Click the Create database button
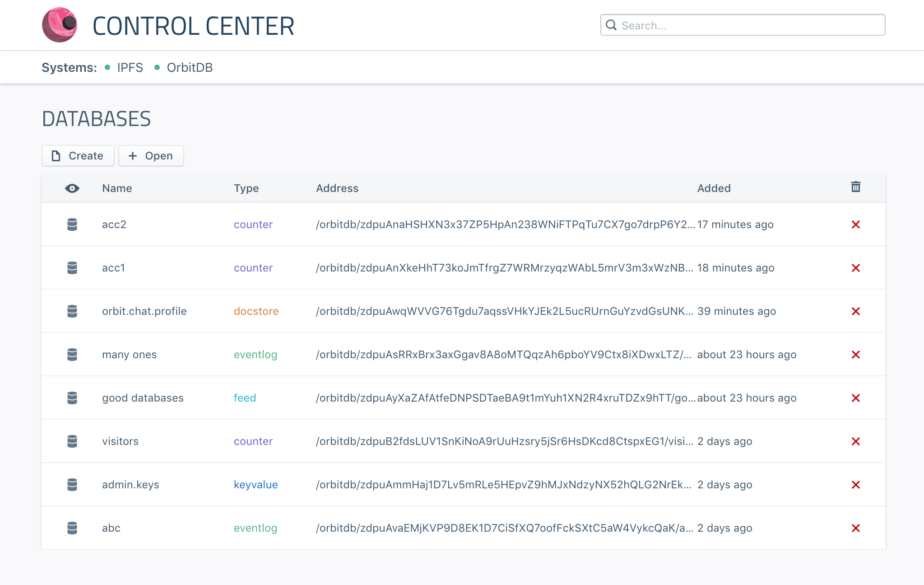Viewport: 924px width, 585px height. pyautogui.click(x=78, y=156)
